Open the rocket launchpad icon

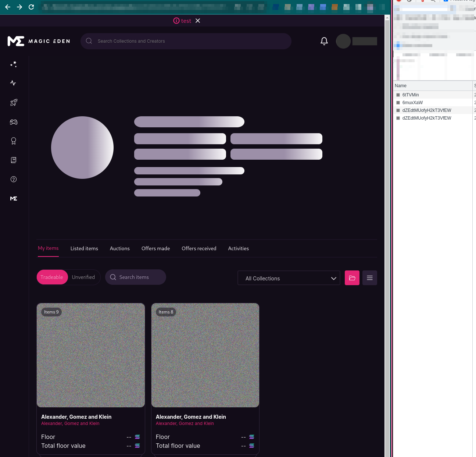(x=14, y=103)
